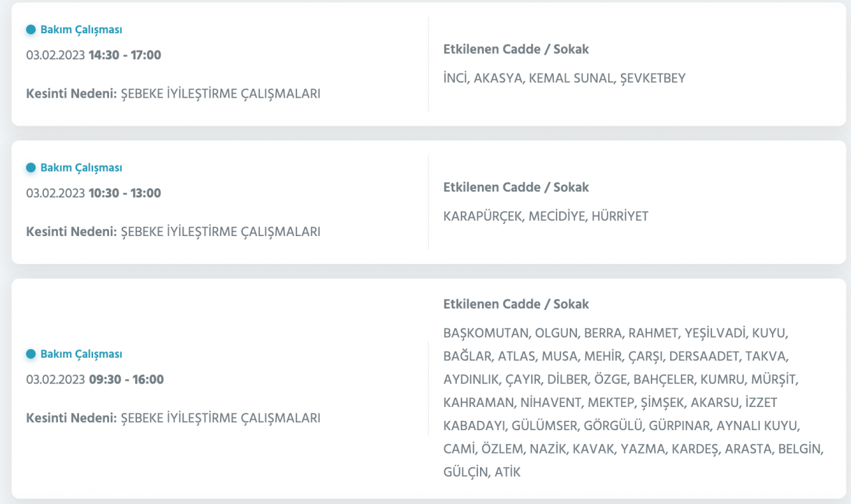
Task: Click the BAŞKOMUTAN street name
Action: 485,333
